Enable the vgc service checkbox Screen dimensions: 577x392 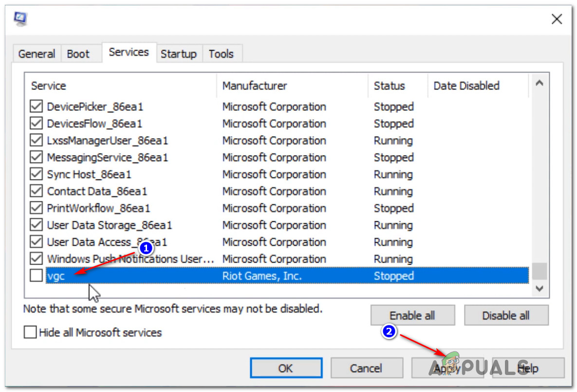coord(36,275)
